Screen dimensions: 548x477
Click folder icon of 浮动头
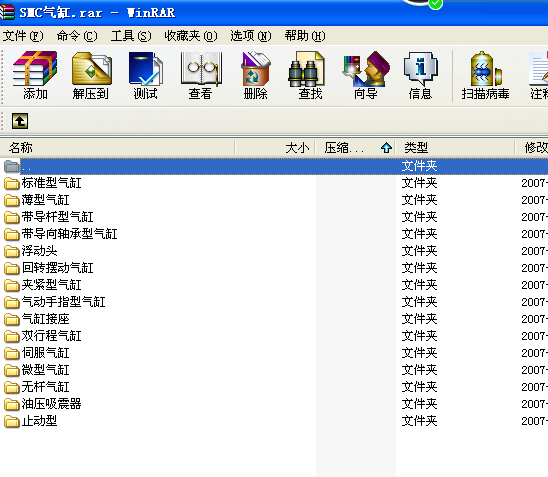[12, 251]
